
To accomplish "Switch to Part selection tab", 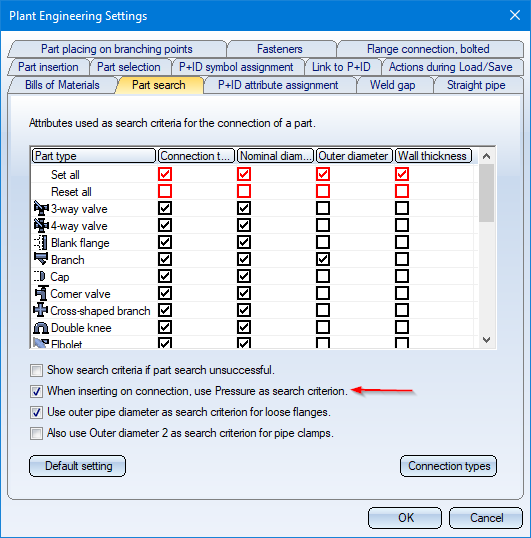I will [x=129, y=67].
